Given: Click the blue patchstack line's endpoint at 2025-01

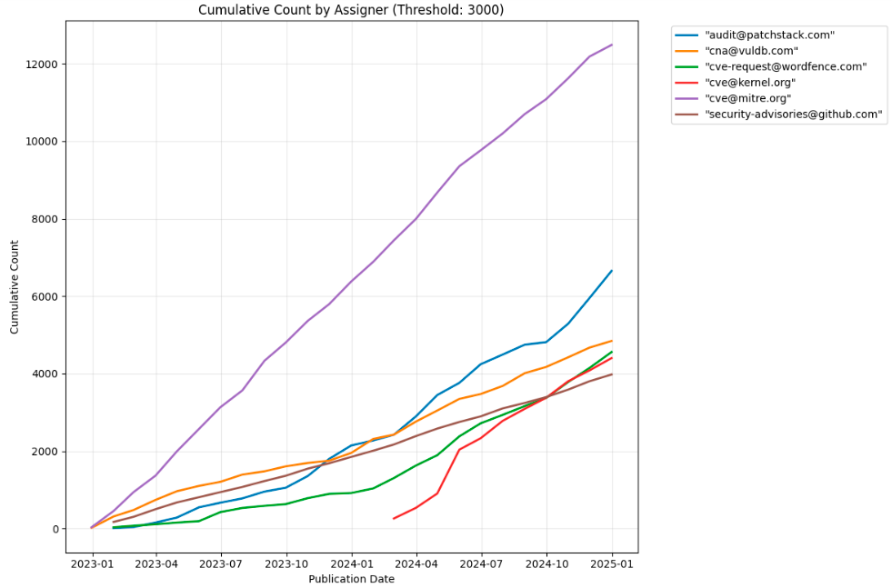Looking at the screenshot, I should pyautogui.click(x=612, y=271).
